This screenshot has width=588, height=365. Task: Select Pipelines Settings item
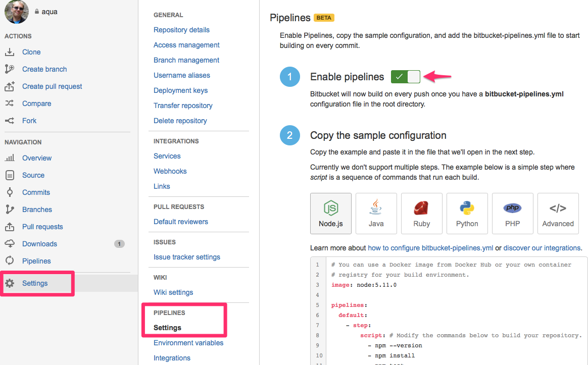pos(167,328)
